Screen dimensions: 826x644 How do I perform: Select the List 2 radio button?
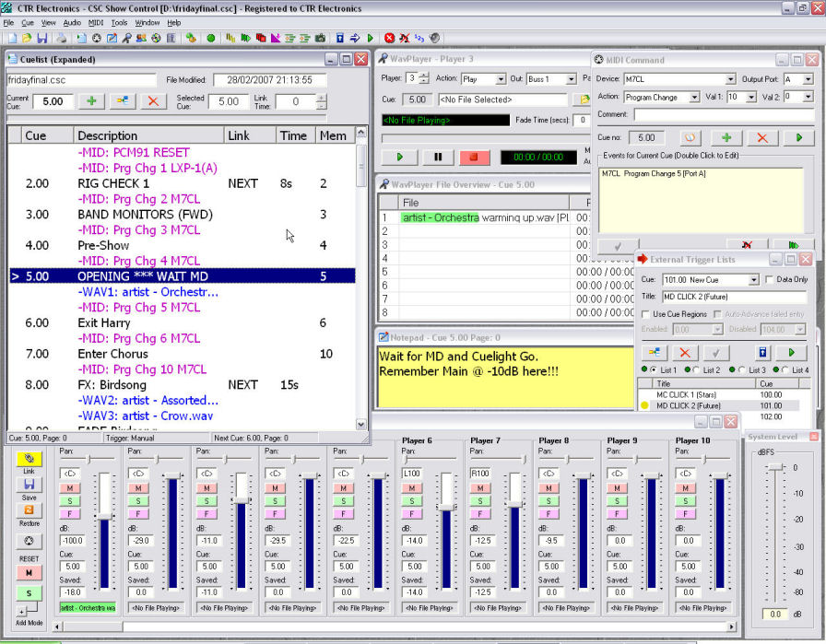point(696,369)
